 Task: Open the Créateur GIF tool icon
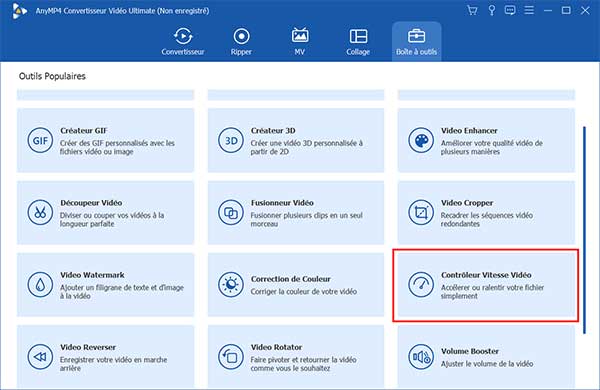tap(40, 140)
